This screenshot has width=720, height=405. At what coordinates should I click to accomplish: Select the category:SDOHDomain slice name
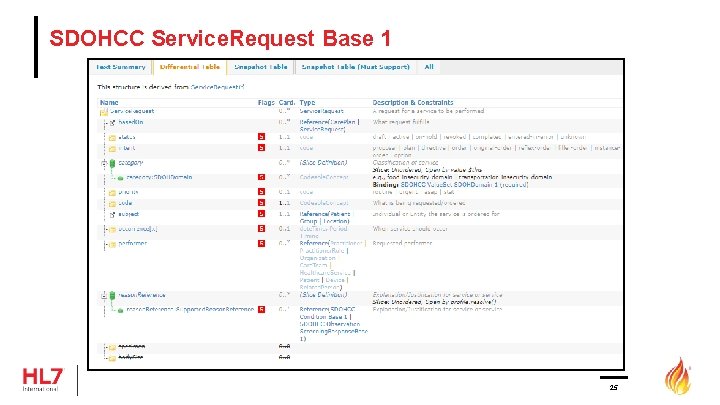click(159, 177)
